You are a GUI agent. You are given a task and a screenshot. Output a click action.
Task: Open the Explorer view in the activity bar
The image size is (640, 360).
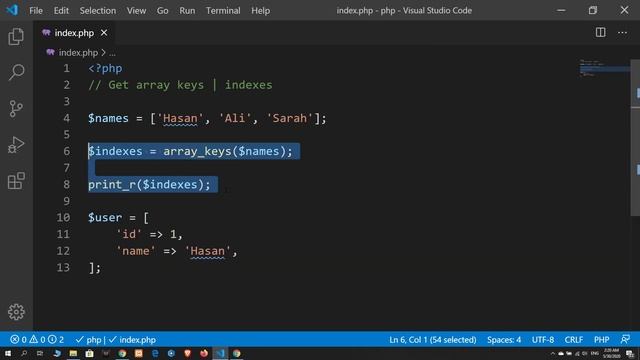tap(16, 37)
